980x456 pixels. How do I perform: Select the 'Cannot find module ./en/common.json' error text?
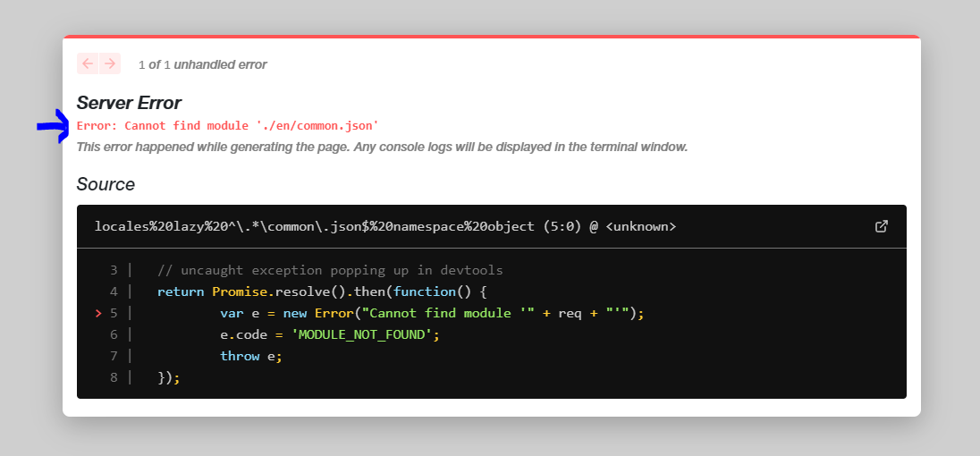228,125
